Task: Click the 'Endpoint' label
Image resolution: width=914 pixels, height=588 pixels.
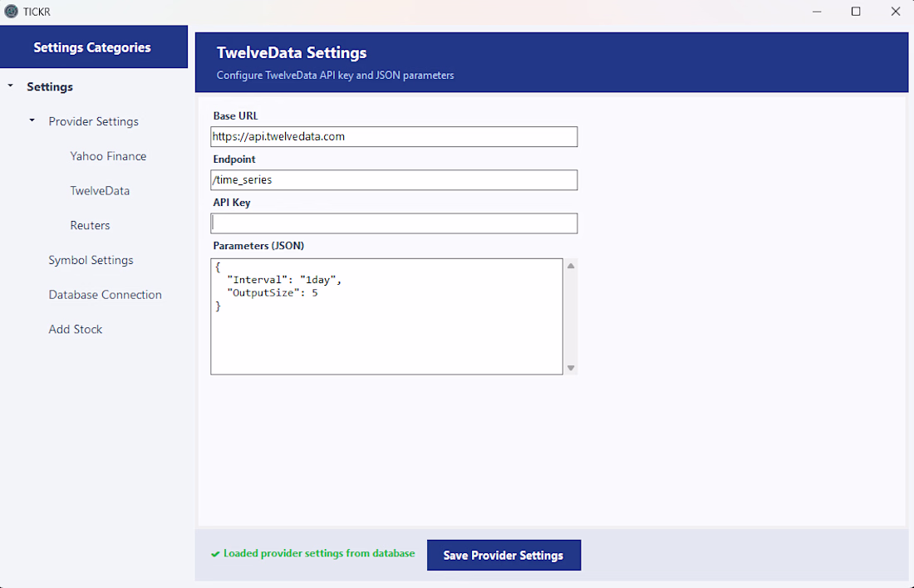Action: pos(234,159)
